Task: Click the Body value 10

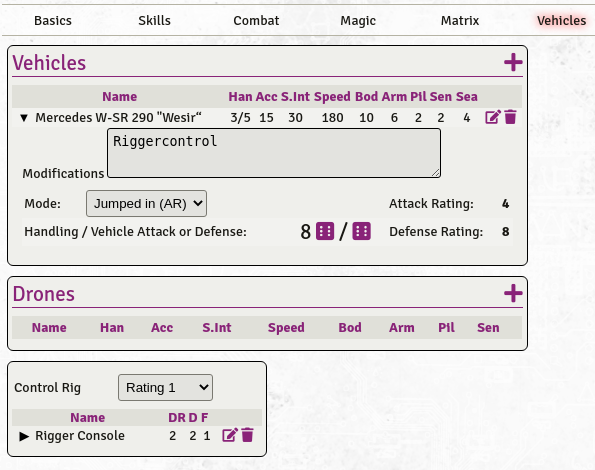Action: 367,118
